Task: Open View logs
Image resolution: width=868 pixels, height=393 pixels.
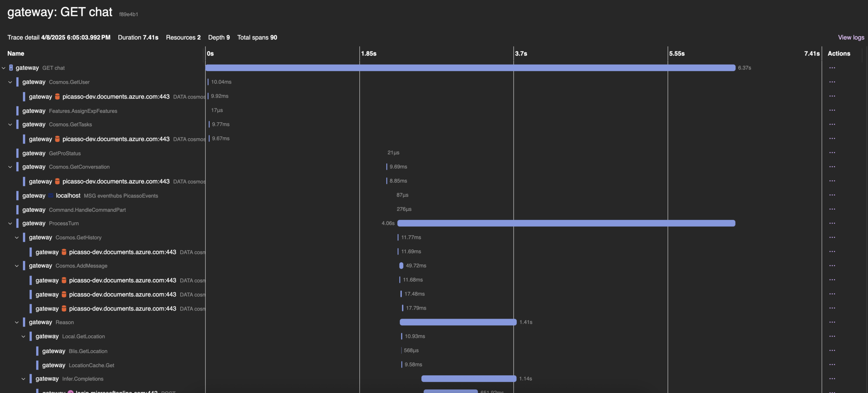Action: point(851,37)
